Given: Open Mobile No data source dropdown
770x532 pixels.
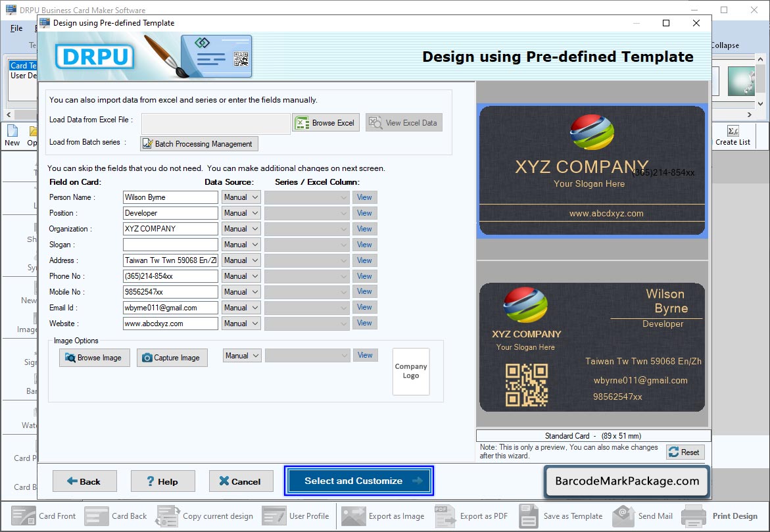Looking at the screenshot, I should pos(241,292).
